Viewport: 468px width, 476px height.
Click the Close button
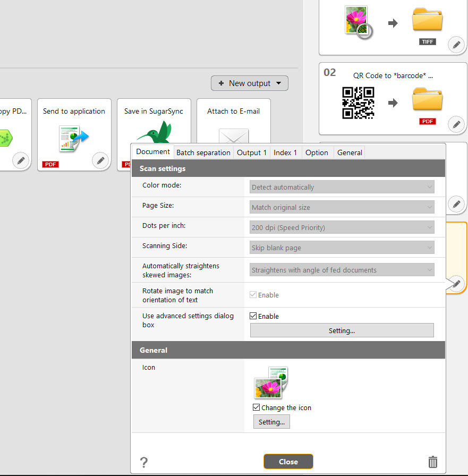288,462
